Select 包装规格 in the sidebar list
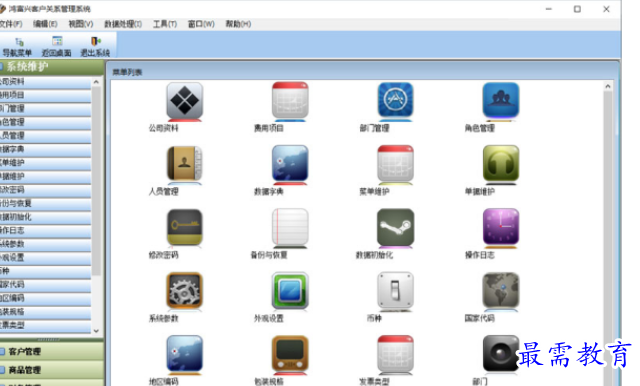 [45, 312]
